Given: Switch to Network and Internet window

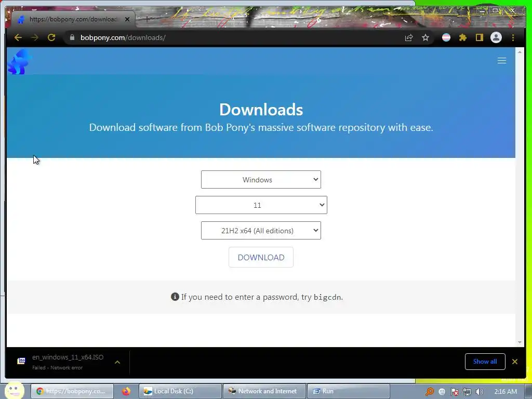Looking at the screenshot, I should (x=264, y=391).
